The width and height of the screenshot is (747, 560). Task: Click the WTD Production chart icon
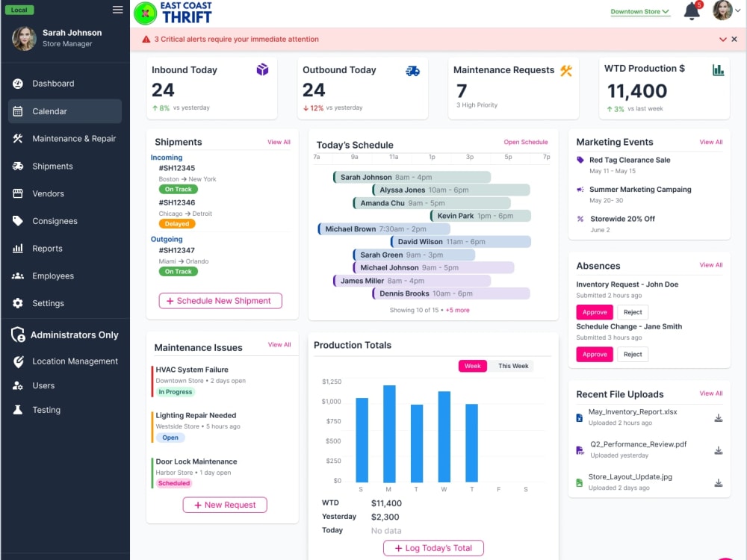(x=718, y=70)
